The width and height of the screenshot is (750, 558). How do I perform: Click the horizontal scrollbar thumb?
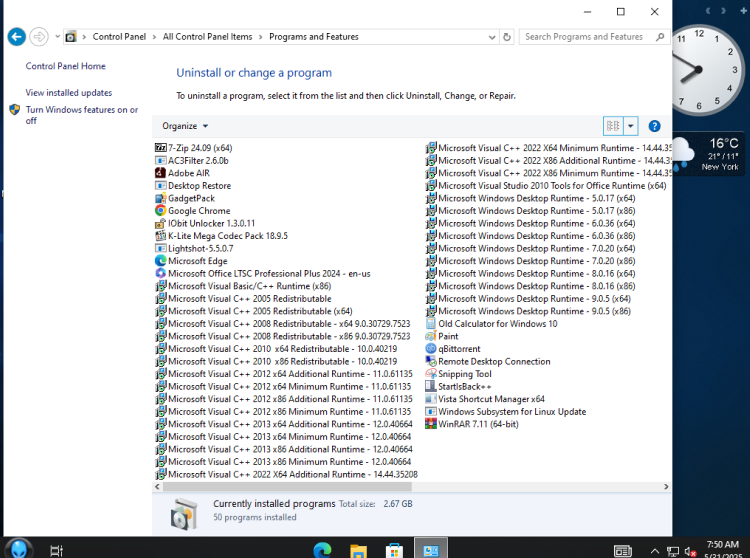pos(287,487)
